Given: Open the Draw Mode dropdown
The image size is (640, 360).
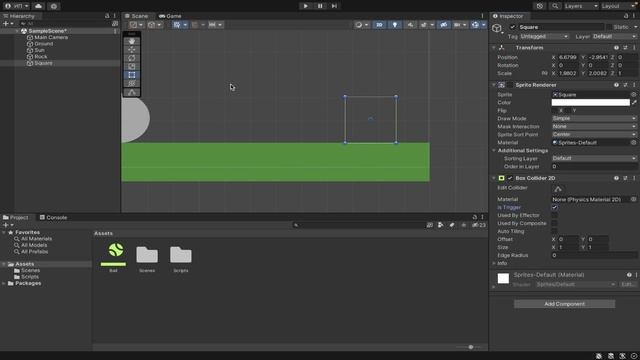Looking at the screenshot, I should click(x=594, y=118).
